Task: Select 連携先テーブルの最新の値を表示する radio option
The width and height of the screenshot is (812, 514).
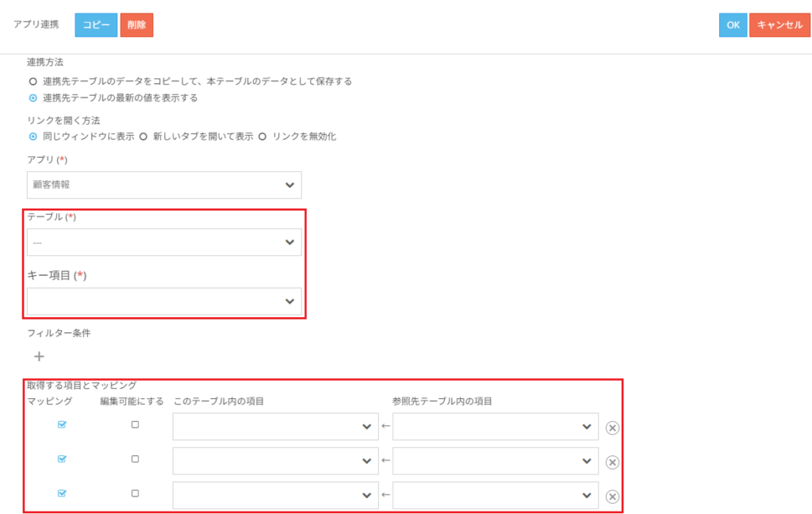Action: point(33,98)
